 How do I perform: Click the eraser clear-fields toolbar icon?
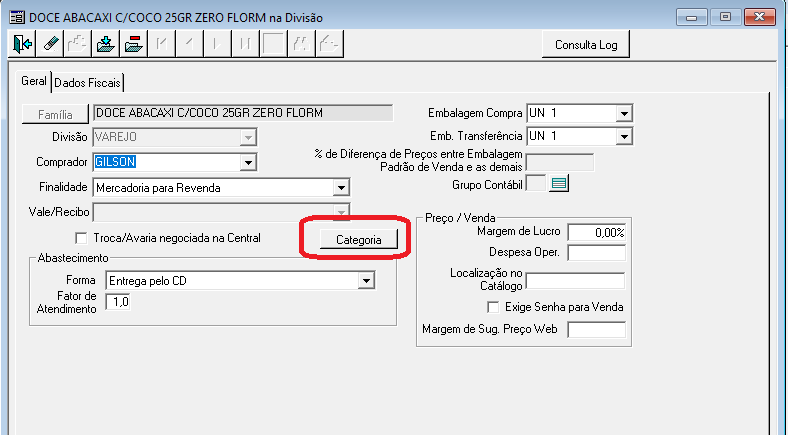point(50,44)
